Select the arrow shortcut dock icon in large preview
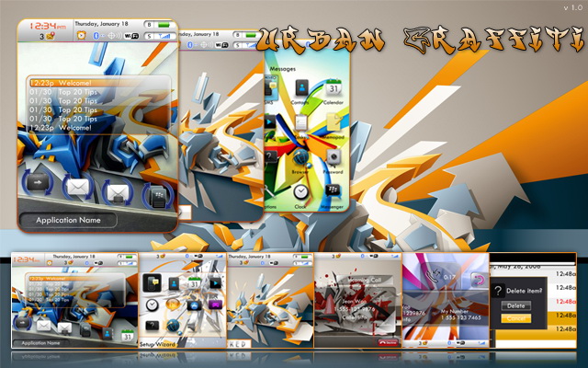 [37, 183]
